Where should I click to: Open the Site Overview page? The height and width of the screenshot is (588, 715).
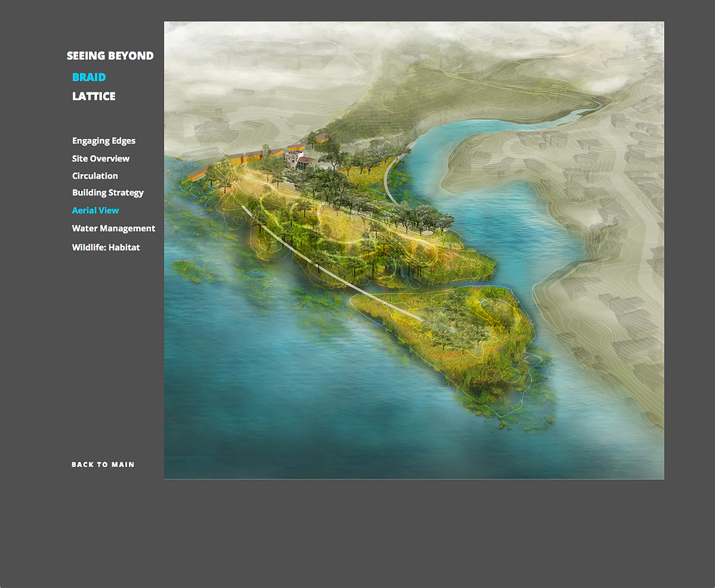101,159
